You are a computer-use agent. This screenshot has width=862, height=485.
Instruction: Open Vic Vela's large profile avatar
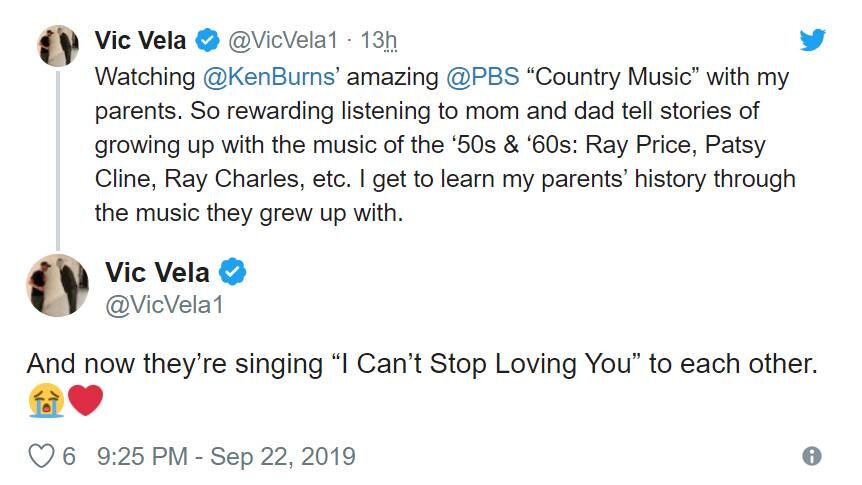(x=58, y=285)
